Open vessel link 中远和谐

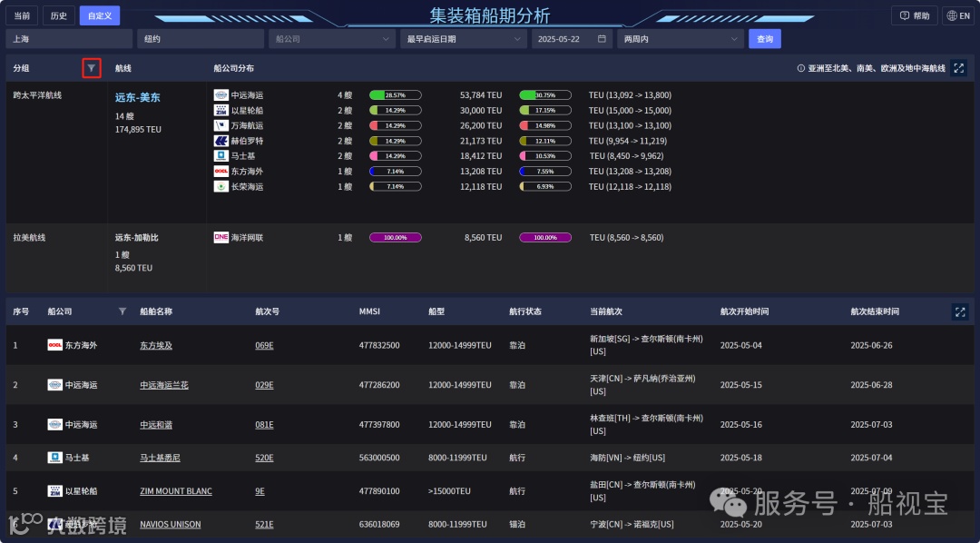(x=156, y=425)
